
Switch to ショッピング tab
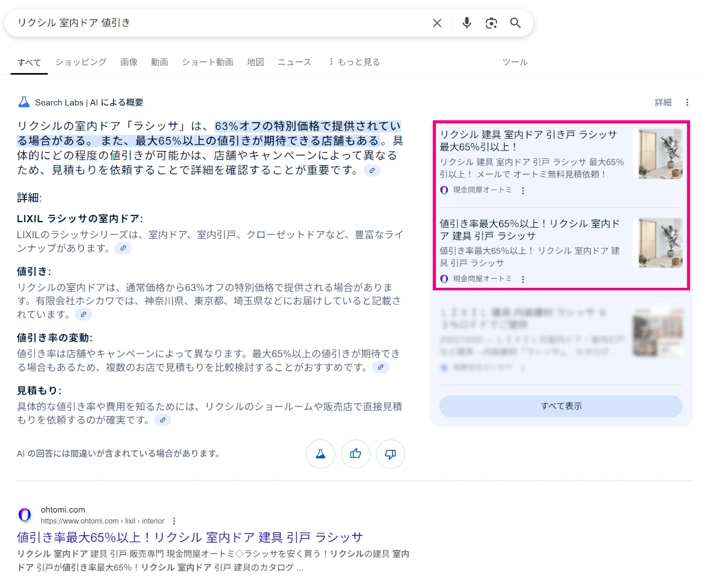pyautogui.click(x=80, y=62)
